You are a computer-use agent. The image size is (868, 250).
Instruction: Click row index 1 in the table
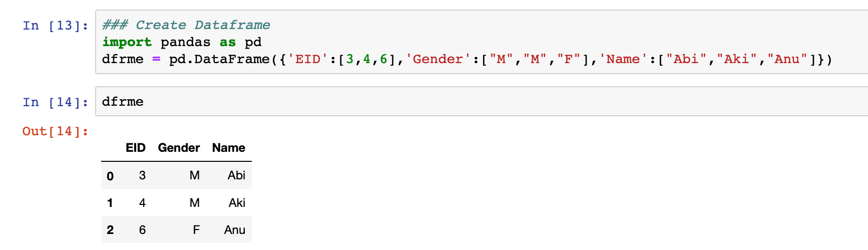[x=110, y=203]
